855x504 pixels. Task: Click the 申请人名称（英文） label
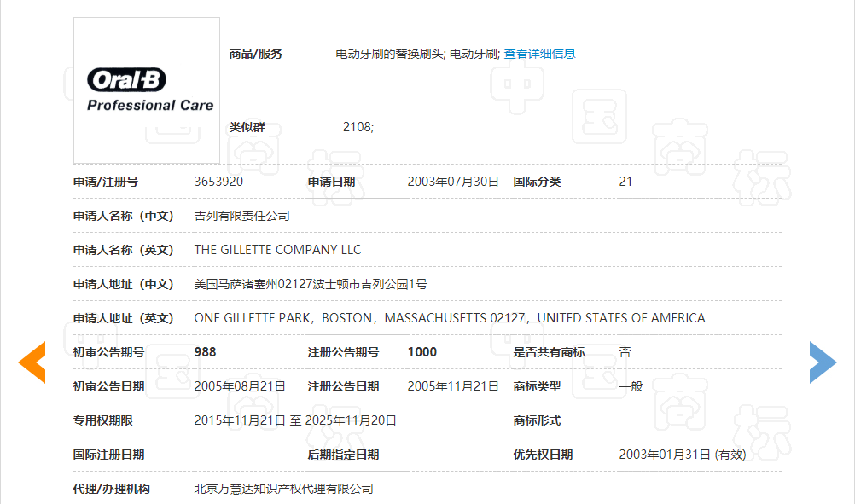tap(123, 250)
